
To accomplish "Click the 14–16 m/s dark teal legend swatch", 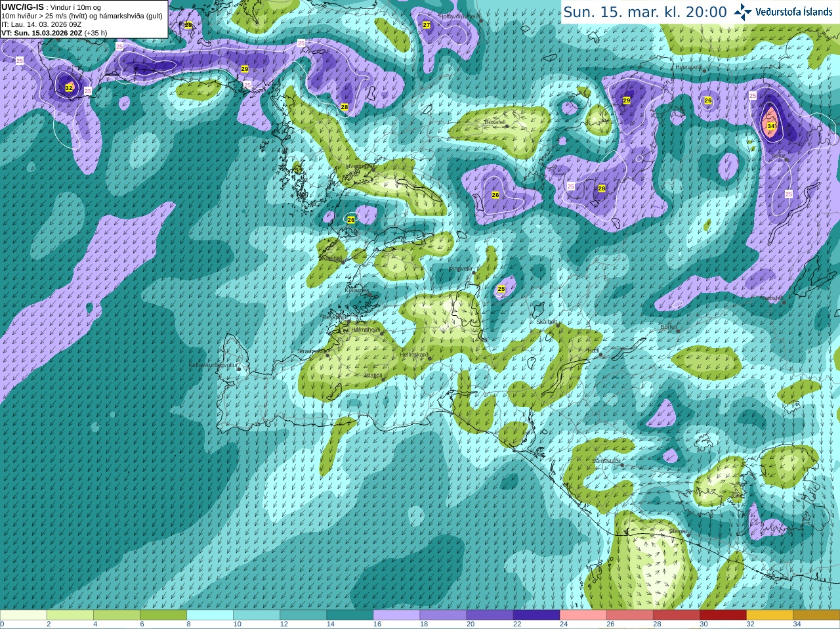I will point(350,615).
